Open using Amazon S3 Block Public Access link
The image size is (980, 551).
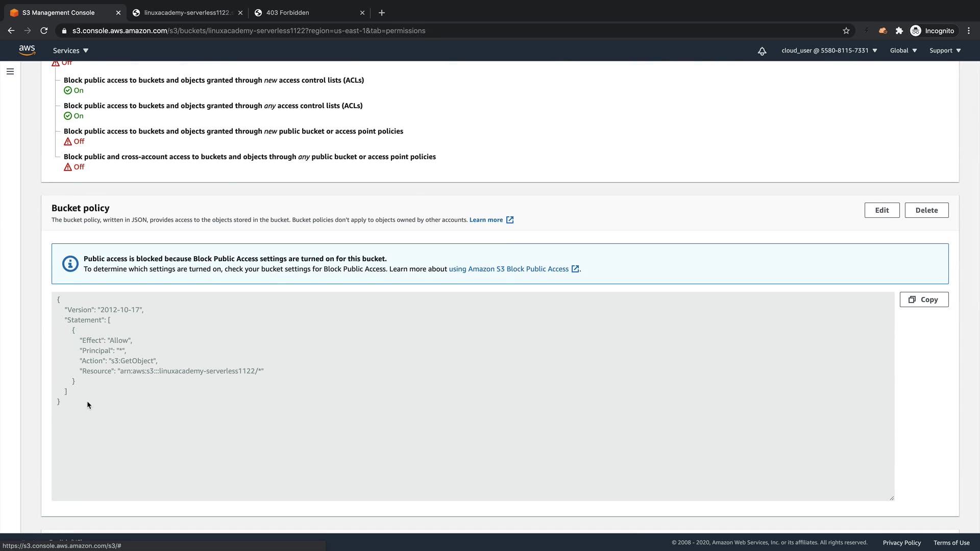[x=508, y=269]
